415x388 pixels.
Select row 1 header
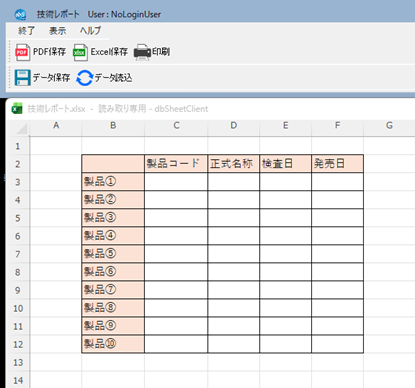(x=18, y=146)
